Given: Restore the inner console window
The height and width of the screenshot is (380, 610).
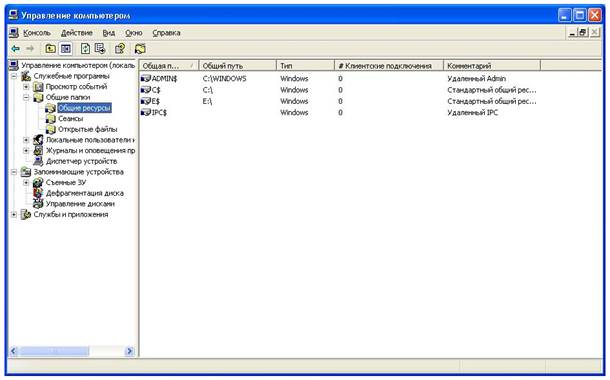Looking at the screenshot, I should (x=582, y=33).
